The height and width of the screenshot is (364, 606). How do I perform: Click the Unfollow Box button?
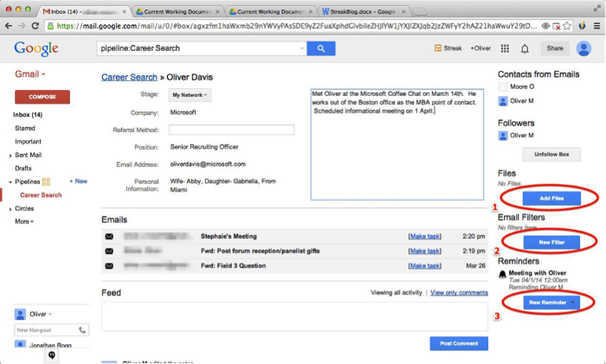[551, 155]
